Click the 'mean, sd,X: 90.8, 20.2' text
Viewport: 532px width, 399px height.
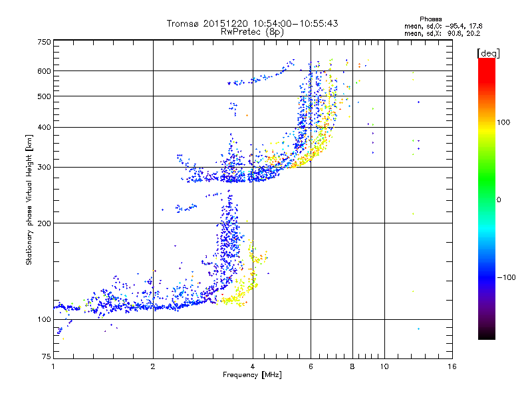click(x=442, y=33)
